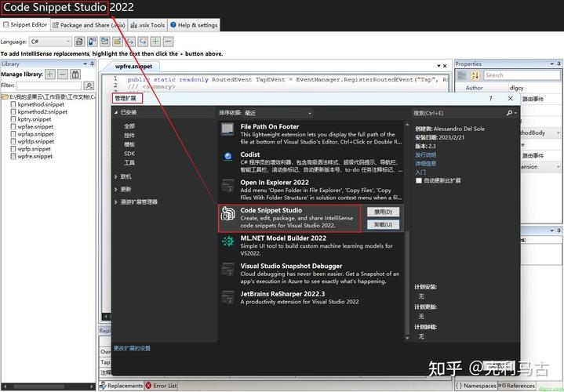Open the 发行说明 release notes link
The width and height of the screenshot is (564, 392).
(425, 155)
